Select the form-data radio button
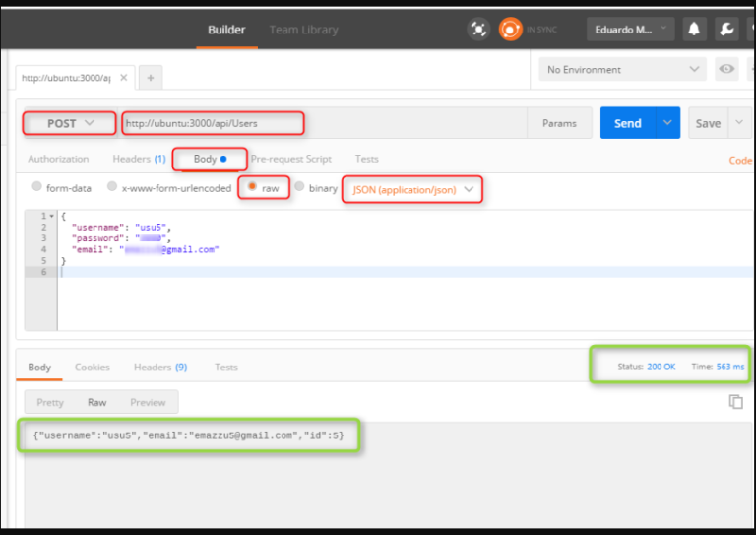Screen dimensions: 756x535 pyautogui.click(x=36, y=186)
